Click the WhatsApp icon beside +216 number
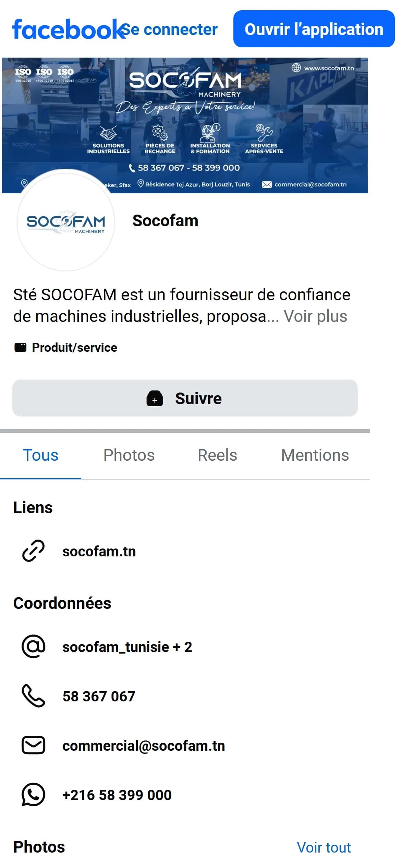This screenshot has height=868, width=401. (x=33, y=794)
